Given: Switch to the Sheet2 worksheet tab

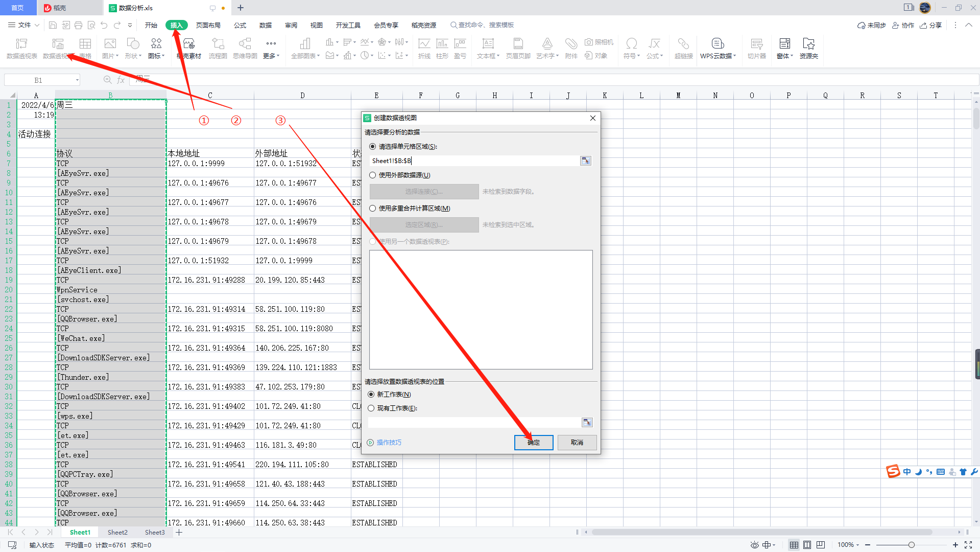Looking at the screenshot, I should (x=117, y=532).
